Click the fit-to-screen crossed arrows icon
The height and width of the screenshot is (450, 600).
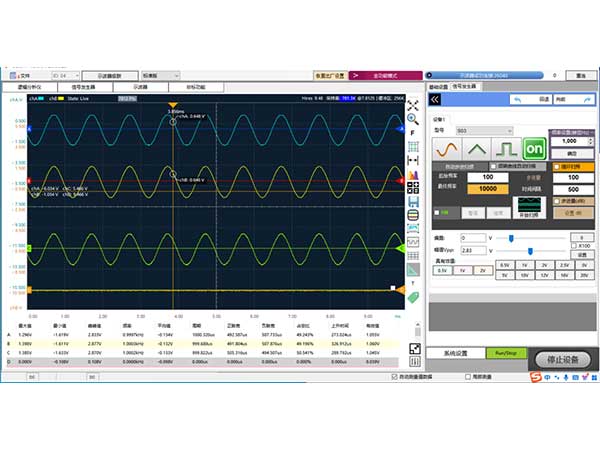tap(412, 105)
